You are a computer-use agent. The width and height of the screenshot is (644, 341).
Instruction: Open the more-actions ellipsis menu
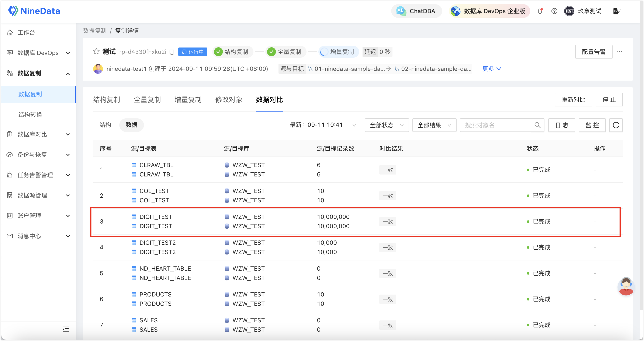tap(619, 52)
